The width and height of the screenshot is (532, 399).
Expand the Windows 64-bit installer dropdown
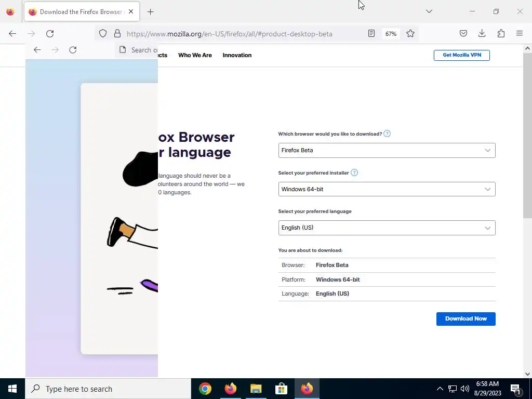point(387,189)
